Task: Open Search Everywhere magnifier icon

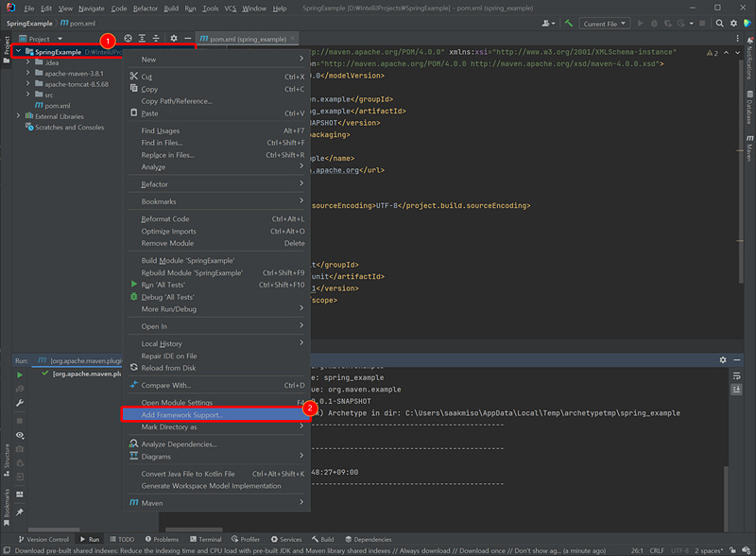Action: (x=719, y=23)
